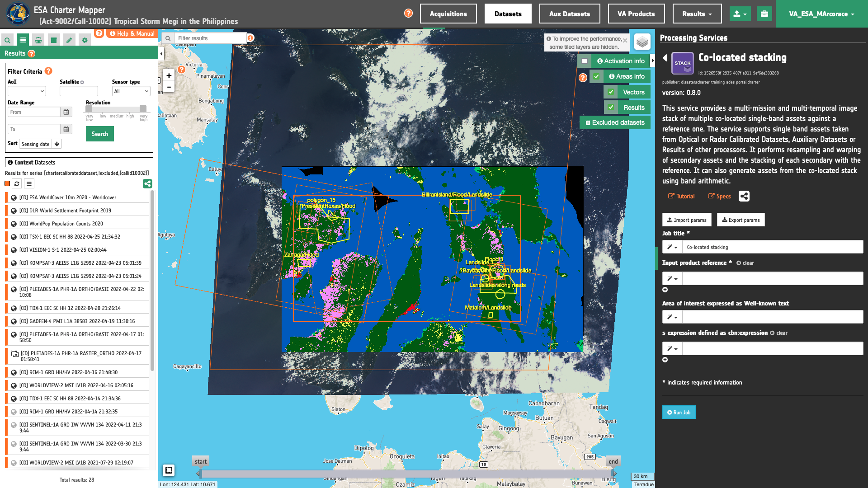Toggle sort direction arrow
This screenshot has height=488, width=868.
pos(57,144)
